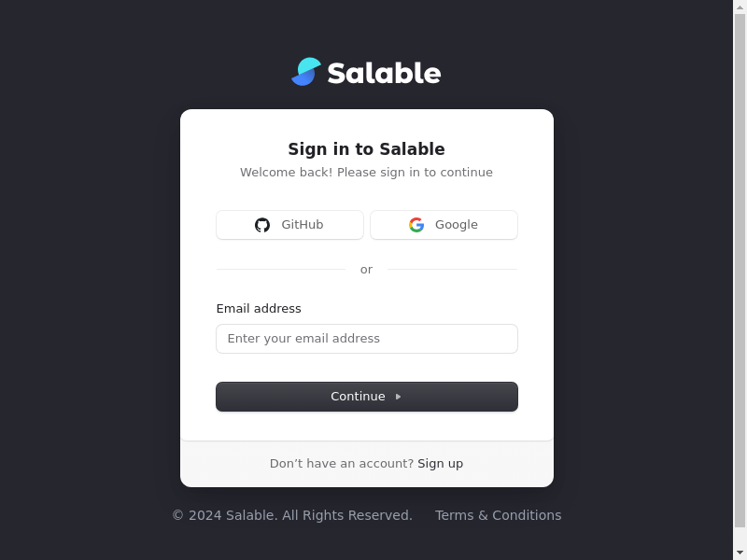Sign in with the Google button
The width and height of the screenshot is (747, 560).
[x=444, y=225]
